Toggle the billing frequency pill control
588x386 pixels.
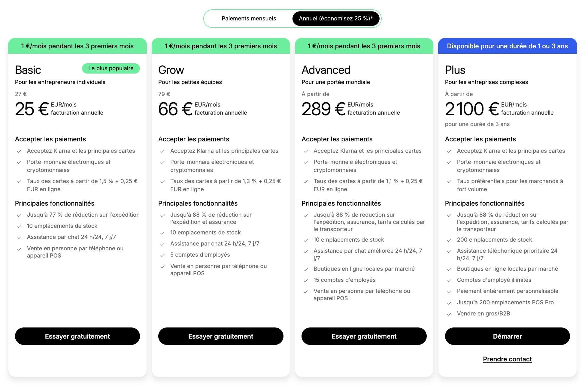coord(292,18)
